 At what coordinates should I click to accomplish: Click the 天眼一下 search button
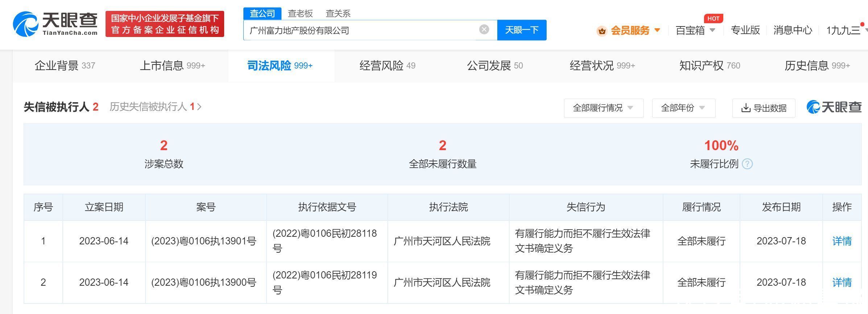(x=522, y=30)
